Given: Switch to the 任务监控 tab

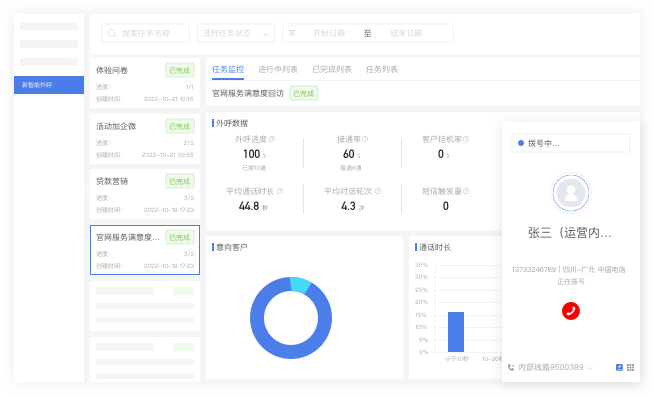Looking at the screenshot, I should 228,69.
